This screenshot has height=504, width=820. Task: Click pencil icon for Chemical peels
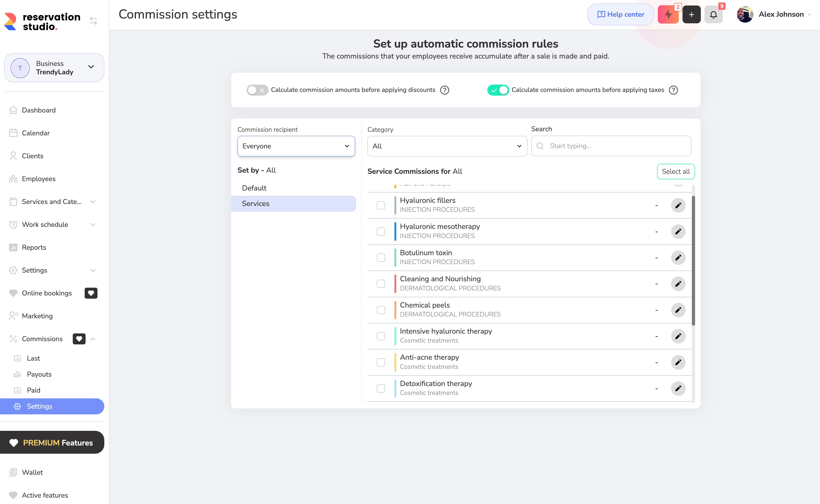(x=678, y=310)
